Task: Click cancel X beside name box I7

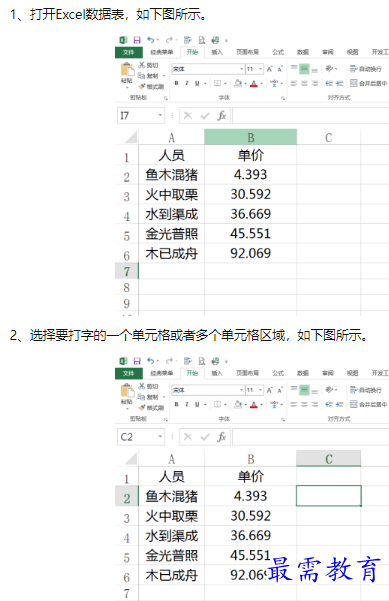Action: 188,116
